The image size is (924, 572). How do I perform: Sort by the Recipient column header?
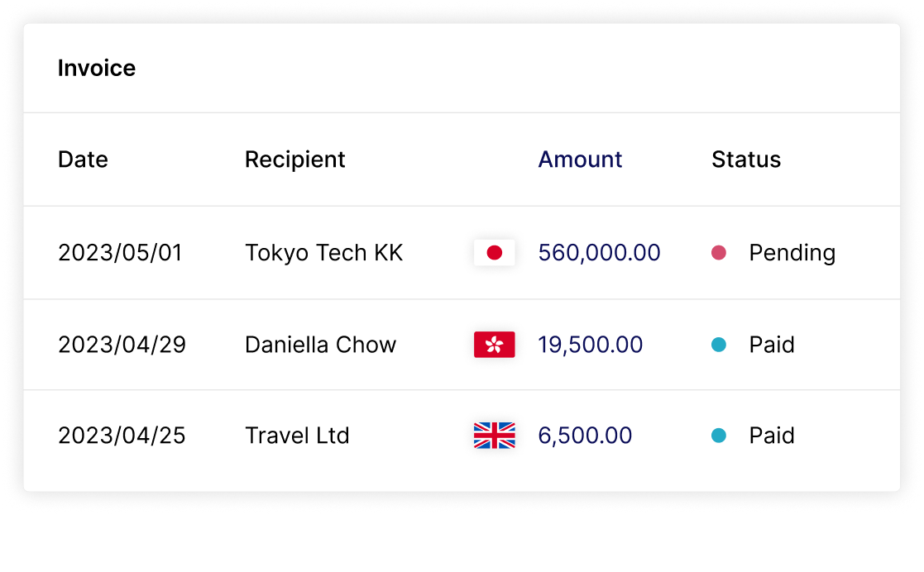(x=294, y=160)
